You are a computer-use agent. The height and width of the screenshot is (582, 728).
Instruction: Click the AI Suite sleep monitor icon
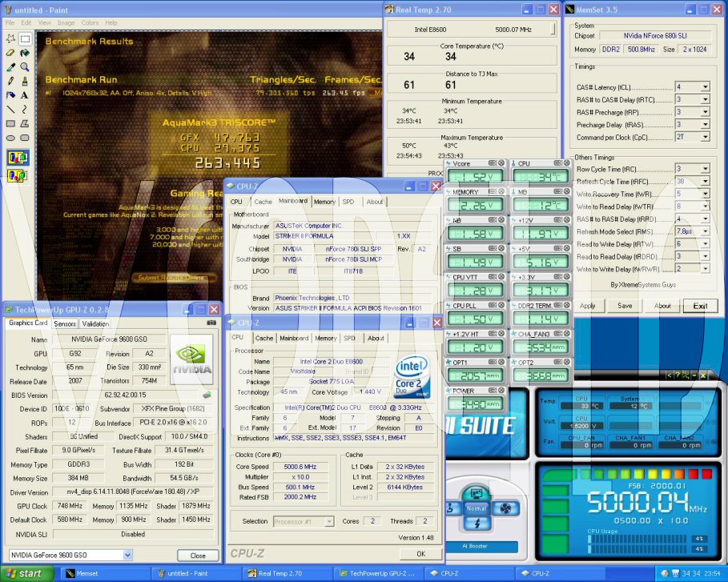477,492
